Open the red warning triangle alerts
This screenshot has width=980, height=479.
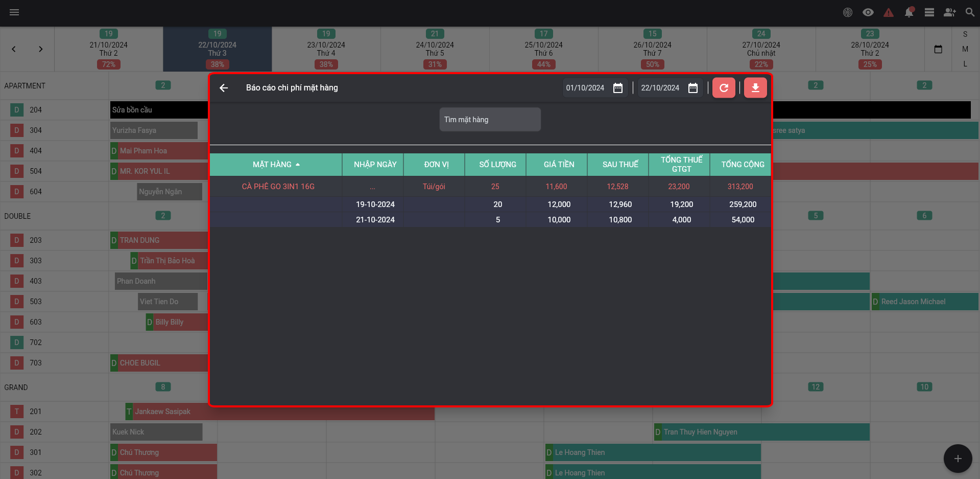pyautogui.click(x=889, y=12)
